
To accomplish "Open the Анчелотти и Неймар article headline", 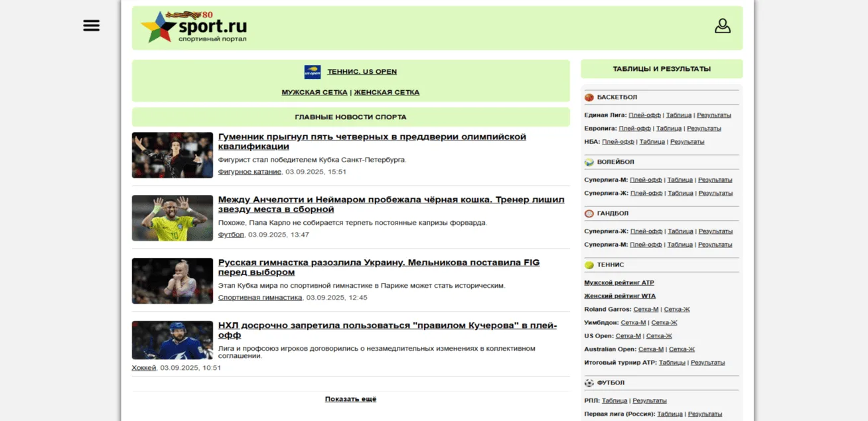I will click(x=392, y=204).
